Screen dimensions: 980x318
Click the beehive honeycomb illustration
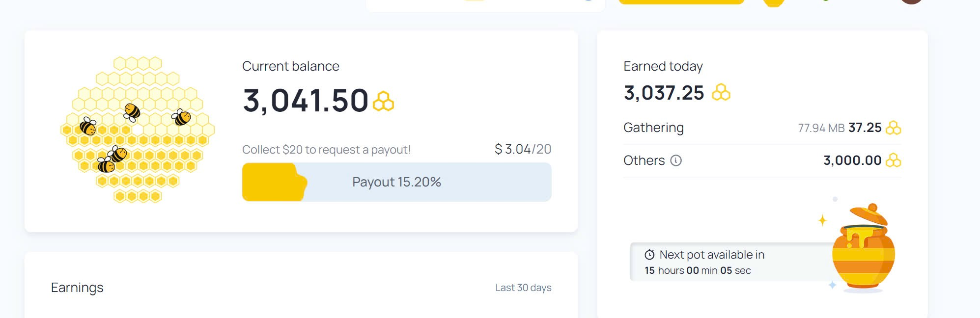point(138,130)
